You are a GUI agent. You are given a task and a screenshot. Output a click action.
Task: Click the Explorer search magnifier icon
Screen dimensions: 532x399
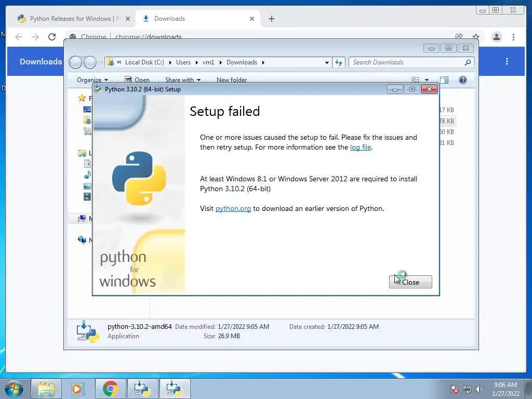[x=468, y=62]
